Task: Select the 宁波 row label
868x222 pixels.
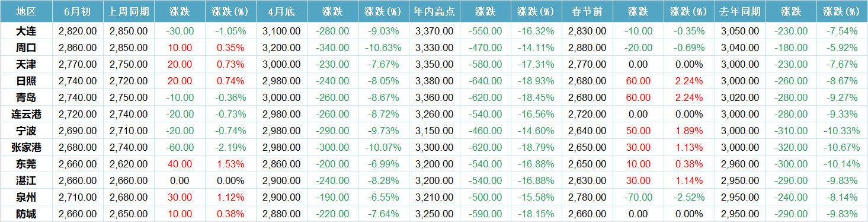Action: pyautogui.click(x=26, y=131)
